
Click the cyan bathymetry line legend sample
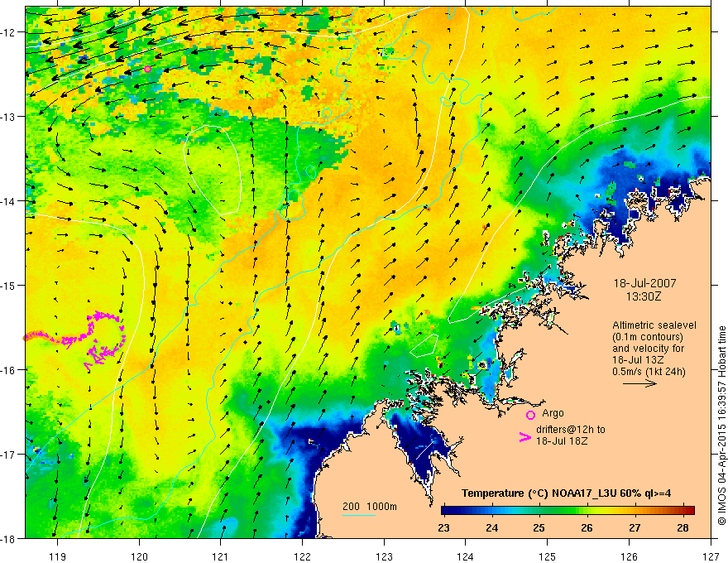(x=359, y=515)
